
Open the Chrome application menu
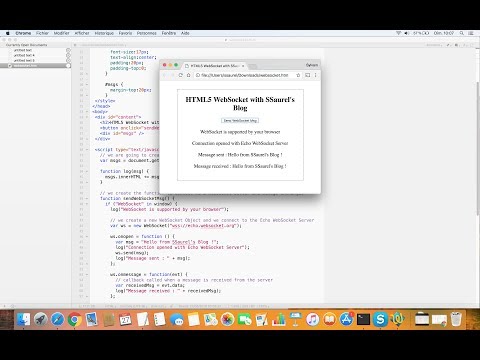coord(23,33)
